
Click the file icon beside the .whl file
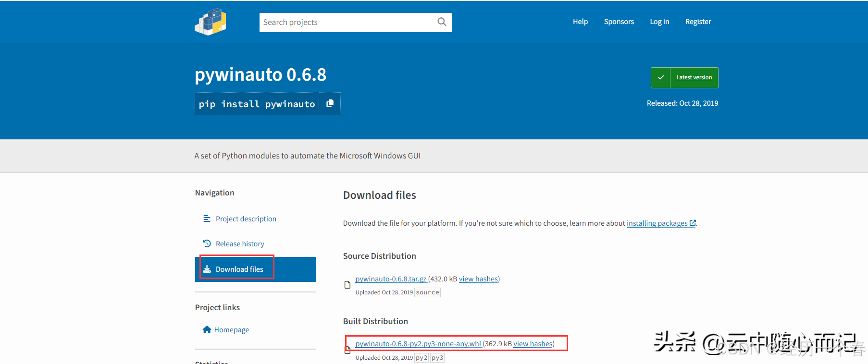[x=347, y=350]
